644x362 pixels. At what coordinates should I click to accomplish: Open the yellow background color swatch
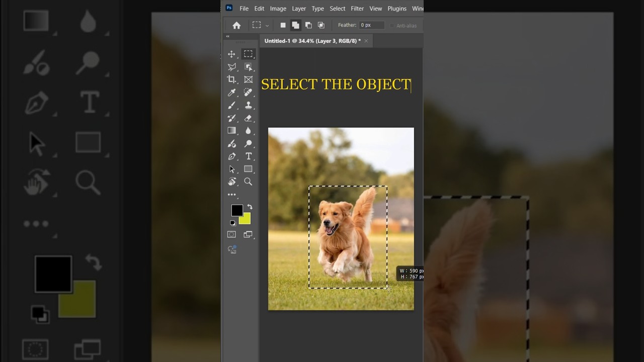pos(247,220)
